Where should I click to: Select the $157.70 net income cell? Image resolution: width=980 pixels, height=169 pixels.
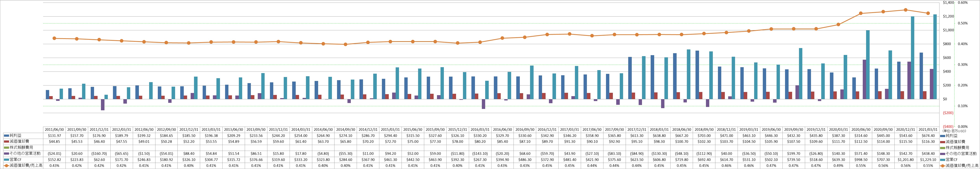[77, 136]
